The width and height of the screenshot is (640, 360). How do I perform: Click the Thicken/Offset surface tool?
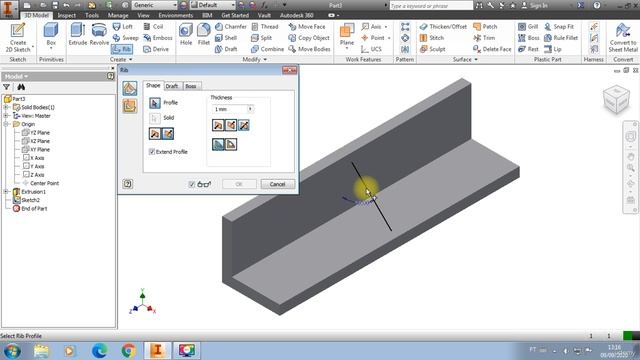[443, 27]
